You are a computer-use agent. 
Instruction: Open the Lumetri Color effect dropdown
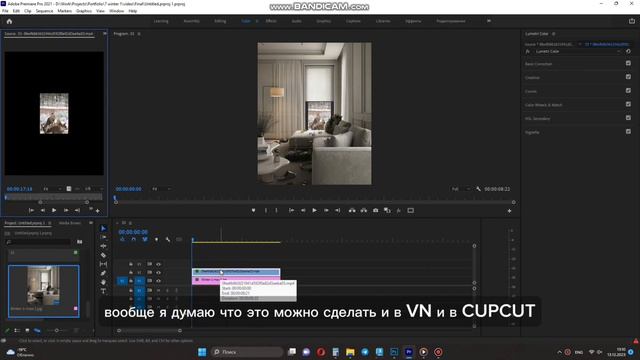click(x=578, y=51)
